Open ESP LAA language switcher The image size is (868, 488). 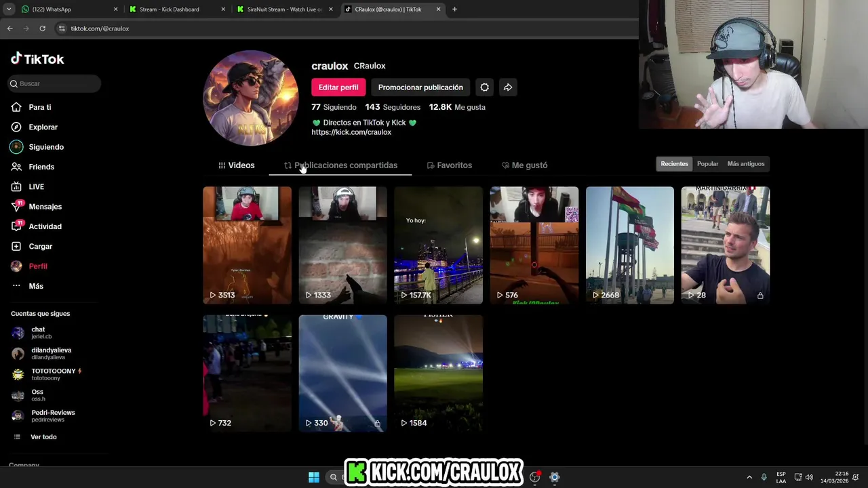(x=781, y=477)
